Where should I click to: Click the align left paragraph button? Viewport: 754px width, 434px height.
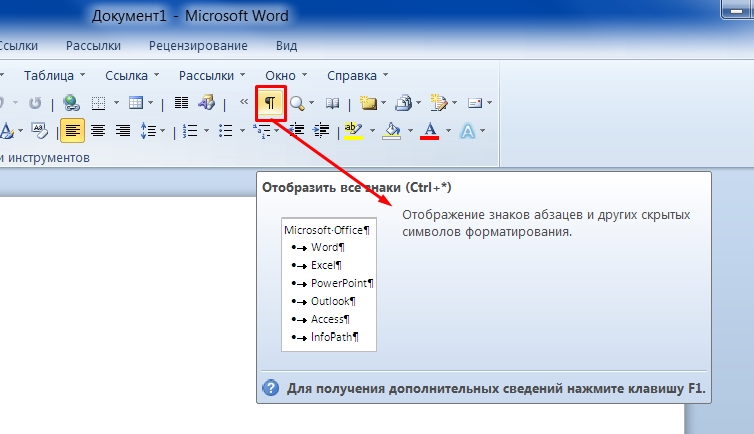click(72, 131)
